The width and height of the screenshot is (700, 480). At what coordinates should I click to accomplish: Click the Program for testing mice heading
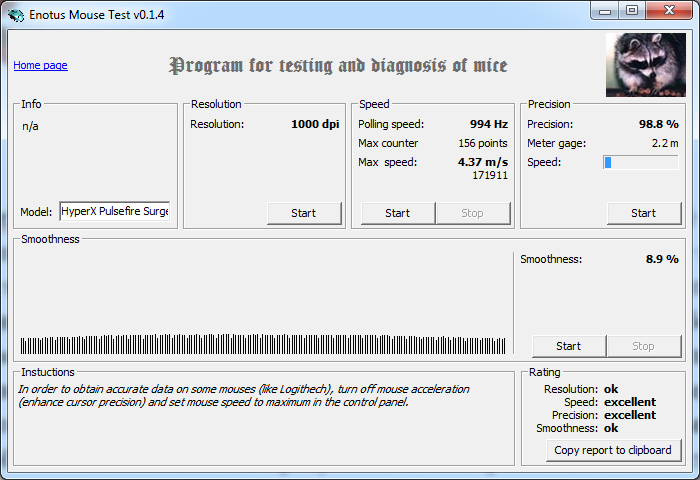338,66
